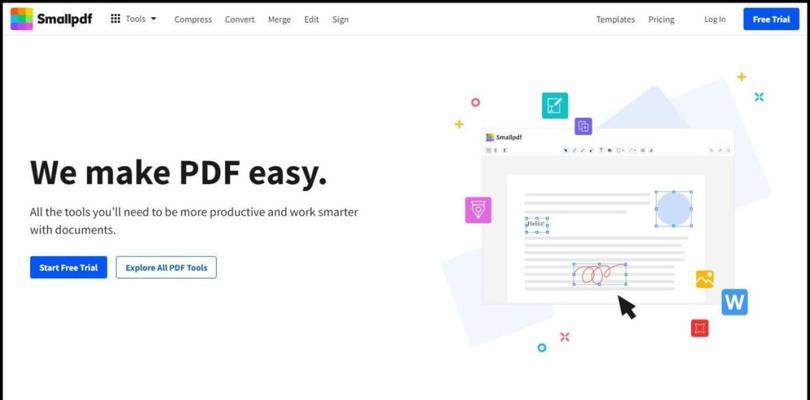810x400 pixels.
Task: Click the Start Free Trial button
Action: (69, 267)
